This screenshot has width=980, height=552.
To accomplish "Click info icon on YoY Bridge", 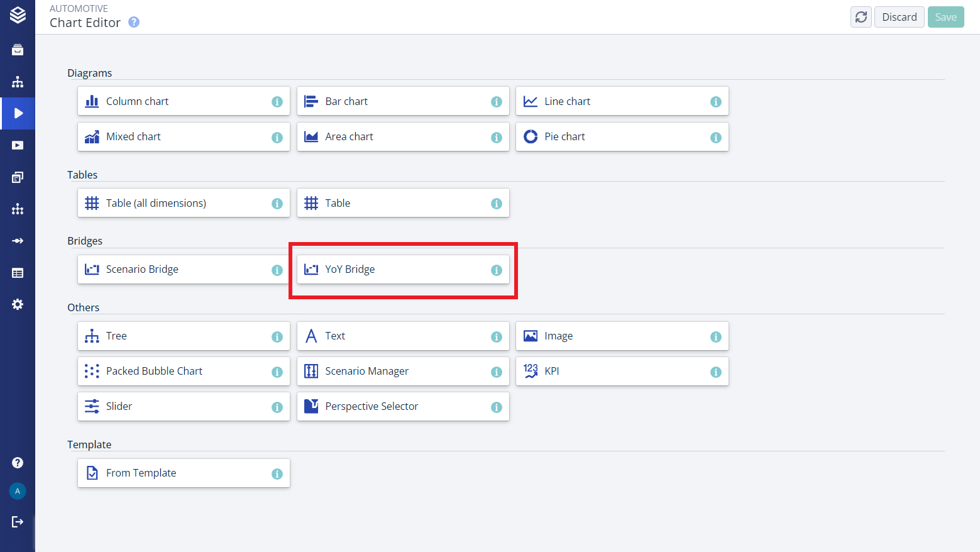I will [x=496, y=270].
